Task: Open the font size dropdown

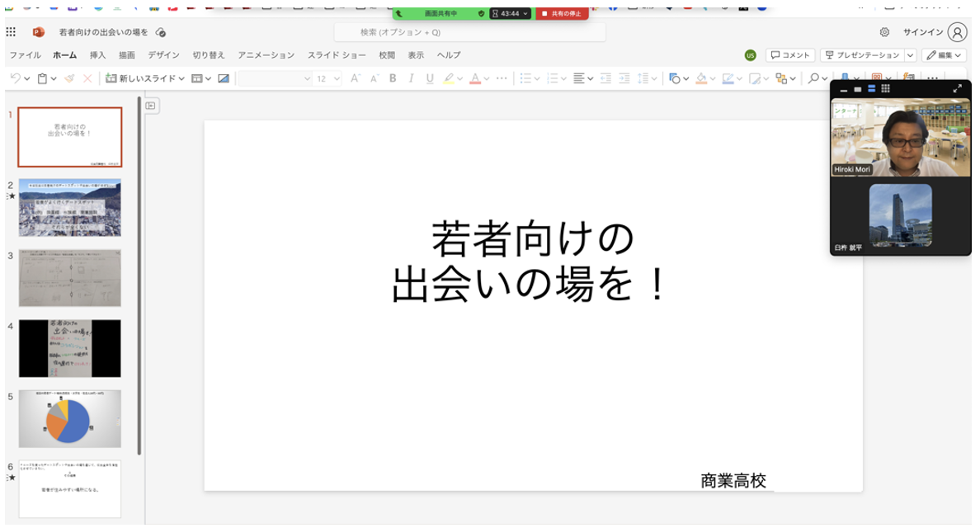Action: 328,78
